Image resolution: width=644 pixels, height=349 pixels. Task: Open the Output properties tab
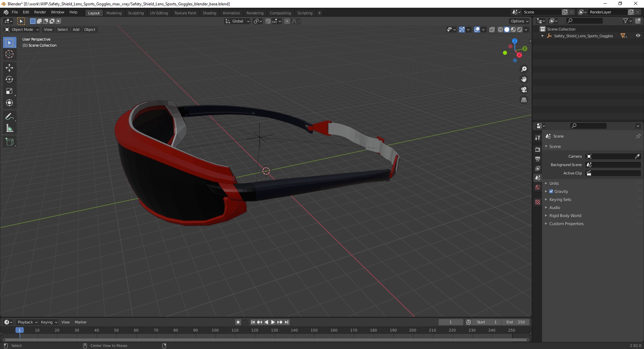[538, 159]
